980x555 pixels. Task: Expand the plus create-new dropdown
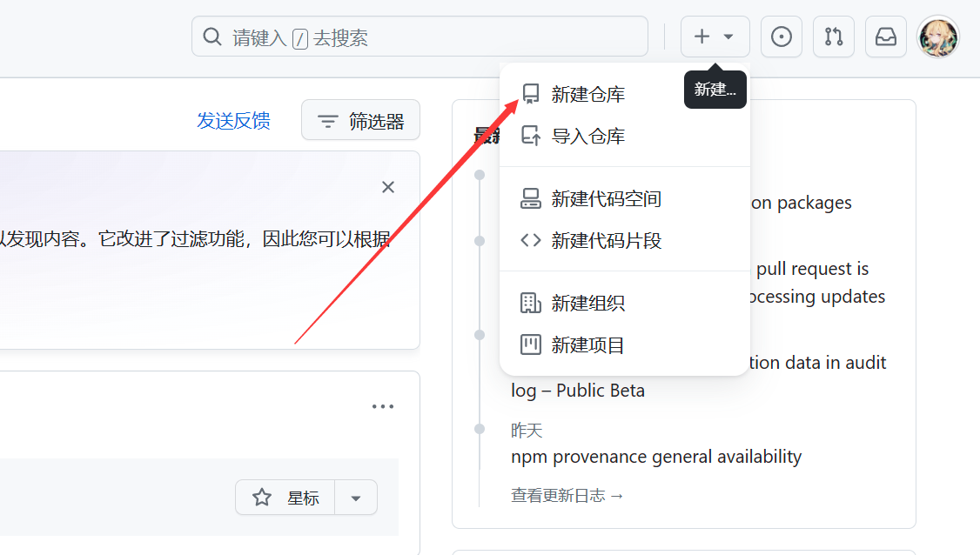tap(715, 37)
